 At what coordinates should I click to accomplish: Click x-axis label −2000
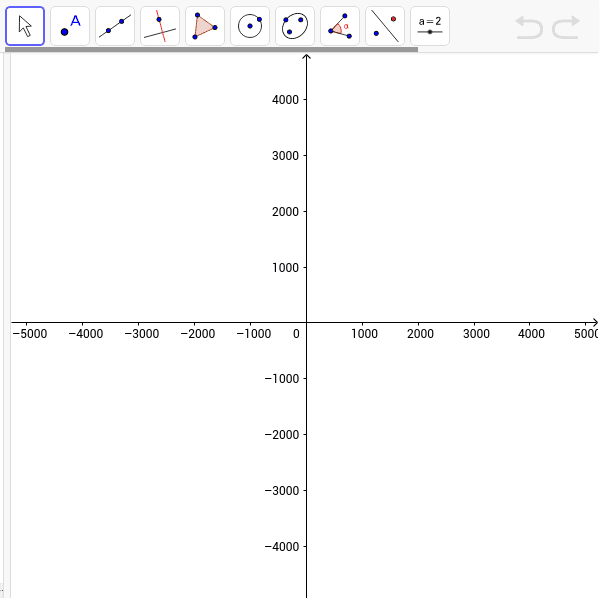click(x=198, y=334)
